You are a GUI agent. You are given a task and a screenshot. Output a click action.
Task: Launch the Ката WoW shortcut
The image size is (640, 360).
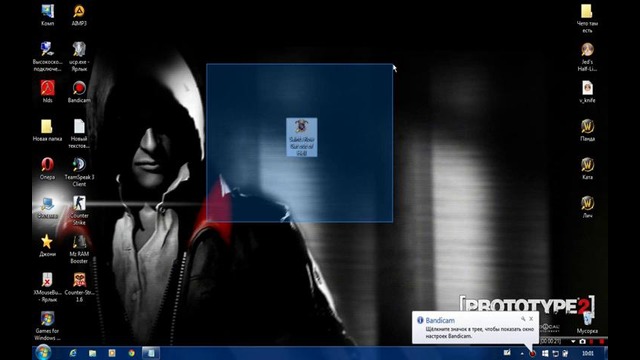pyautogui.click(x=587, y=169)
